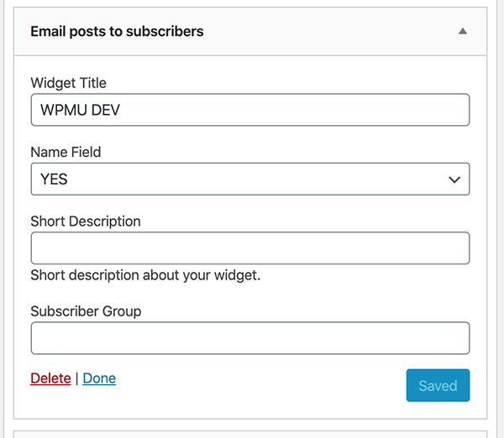Click the short description help text
This screenshot has width=504, height=438.
(x=145, y=275)
